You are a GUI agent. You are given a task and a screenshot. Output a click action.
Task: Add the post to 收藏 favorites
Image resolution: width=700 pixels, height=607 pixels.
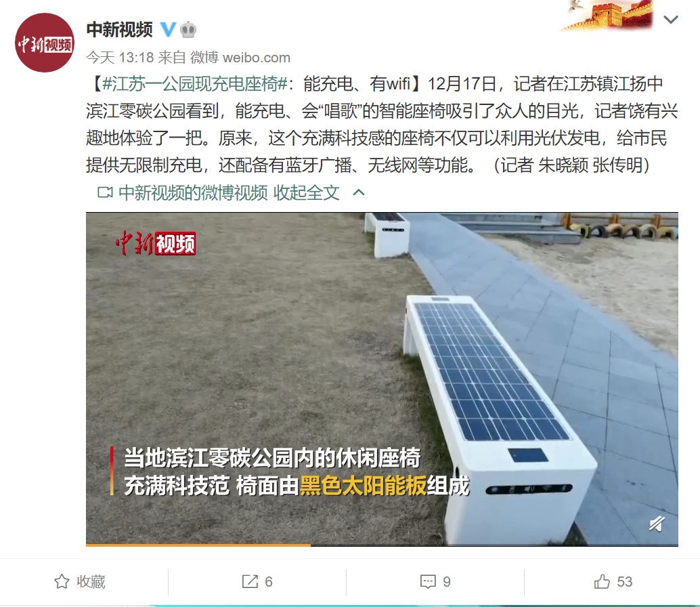[79, 581]
